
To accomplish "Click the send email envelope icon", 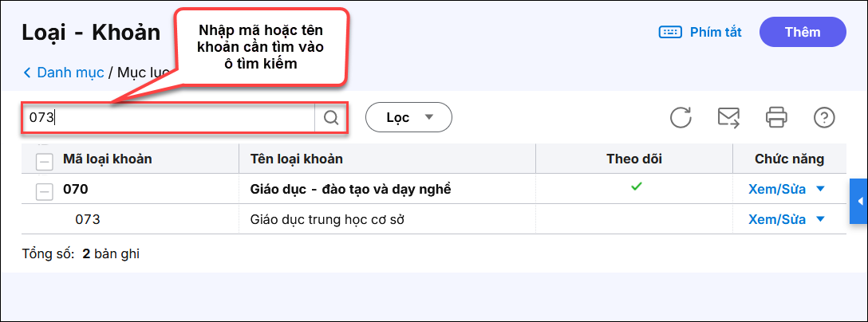I will 728,118.
